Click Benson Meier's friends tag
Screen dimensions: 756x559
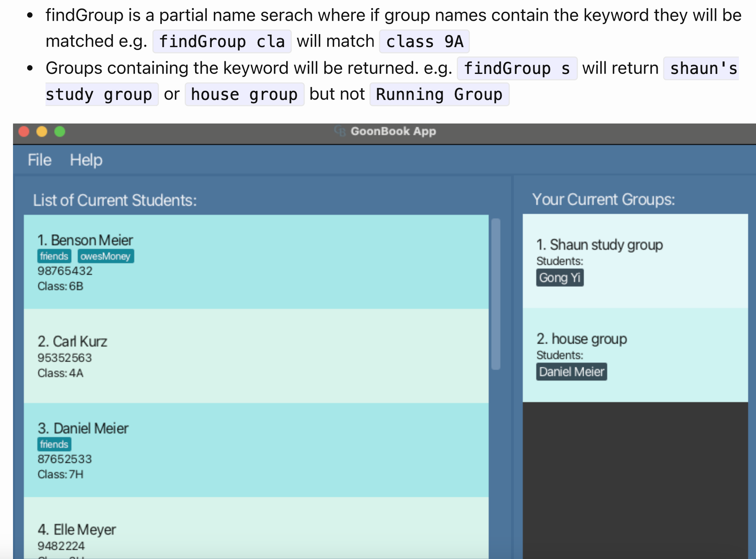[54, 256]
